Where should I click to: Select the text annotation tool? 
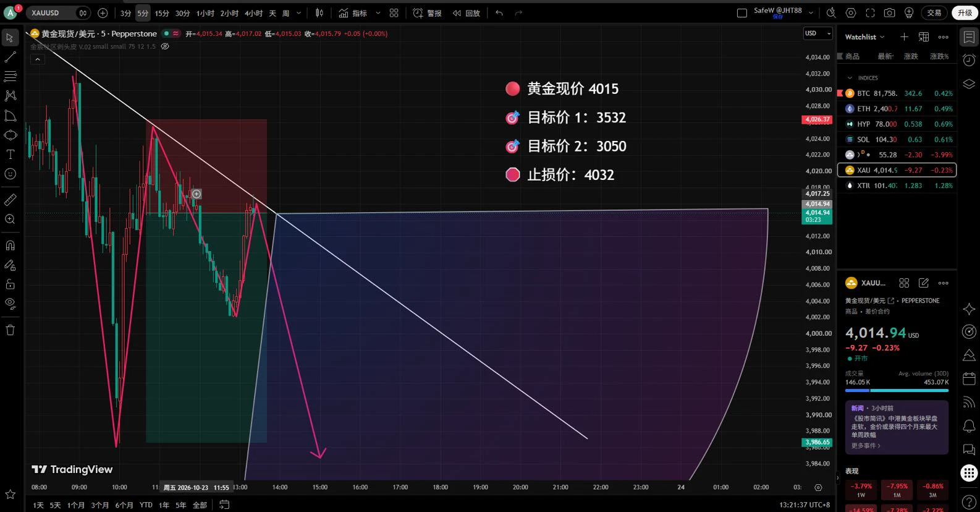click(x=11, y=154)
